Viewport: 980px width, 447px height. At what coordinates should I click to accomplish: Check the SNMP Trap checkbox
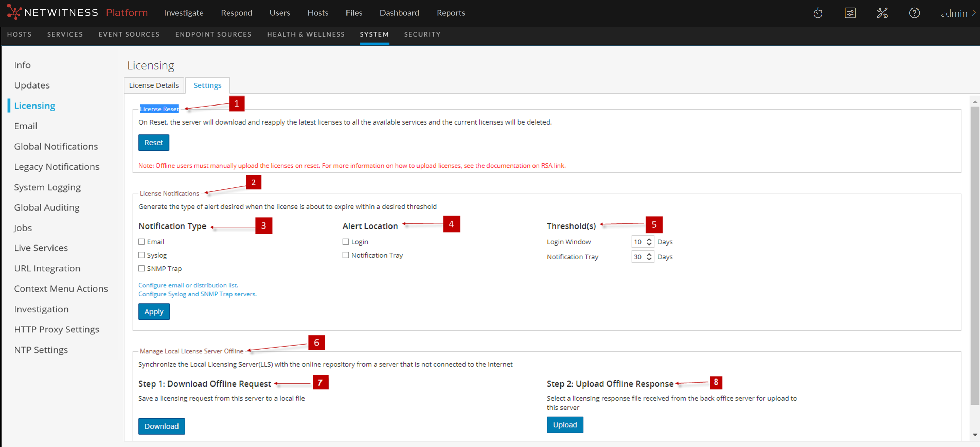tap(141, 268)
